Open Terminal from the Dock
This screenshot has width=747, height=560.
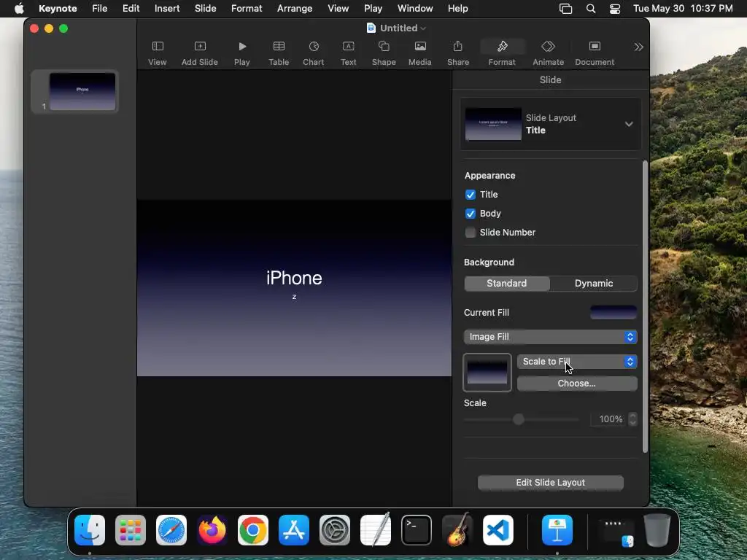(x=417, y=530)
